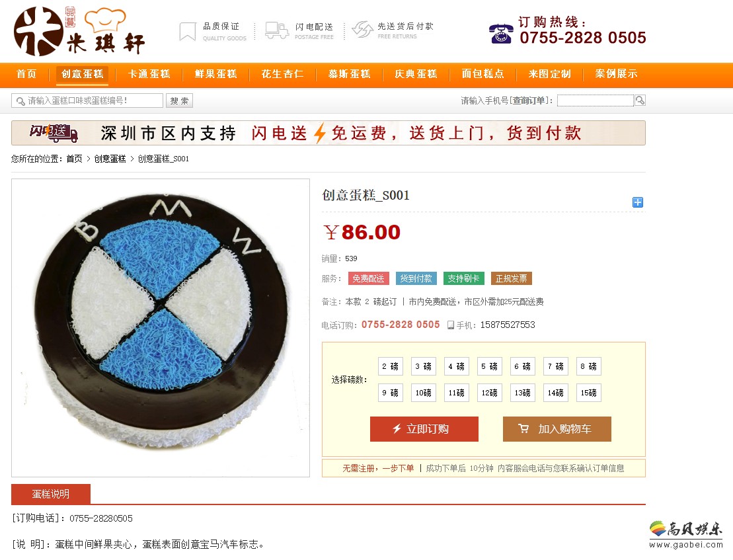
Task: Click the 米琪轩 bakery logo
Action: click(79, 31)
